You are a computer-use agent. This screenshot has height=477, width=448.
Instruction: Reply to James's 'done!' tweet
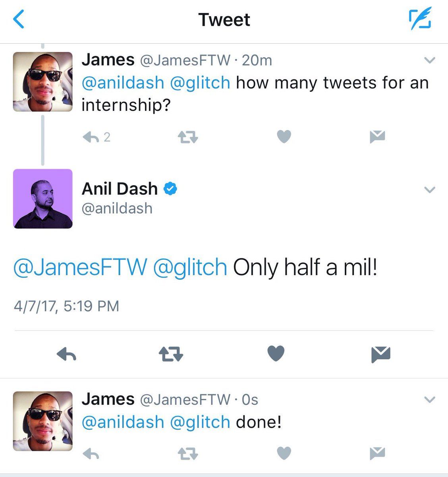[91, 454]
